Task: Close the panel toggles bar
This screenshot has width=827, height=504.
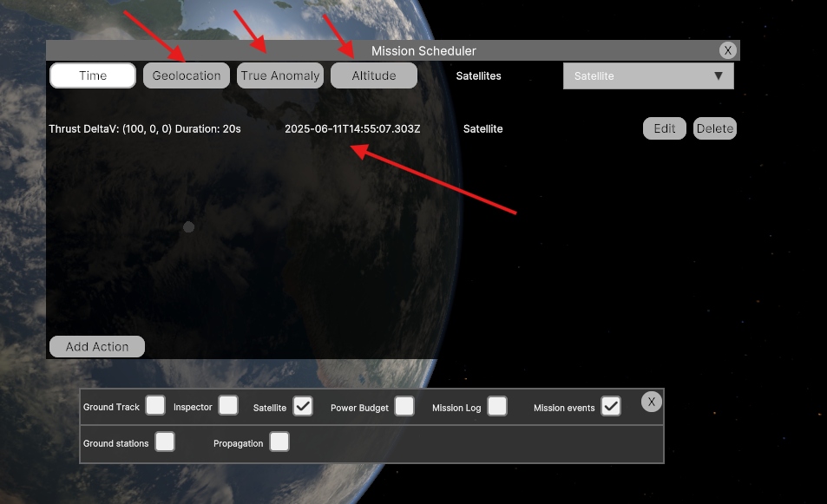Action: tap(652, 401)
